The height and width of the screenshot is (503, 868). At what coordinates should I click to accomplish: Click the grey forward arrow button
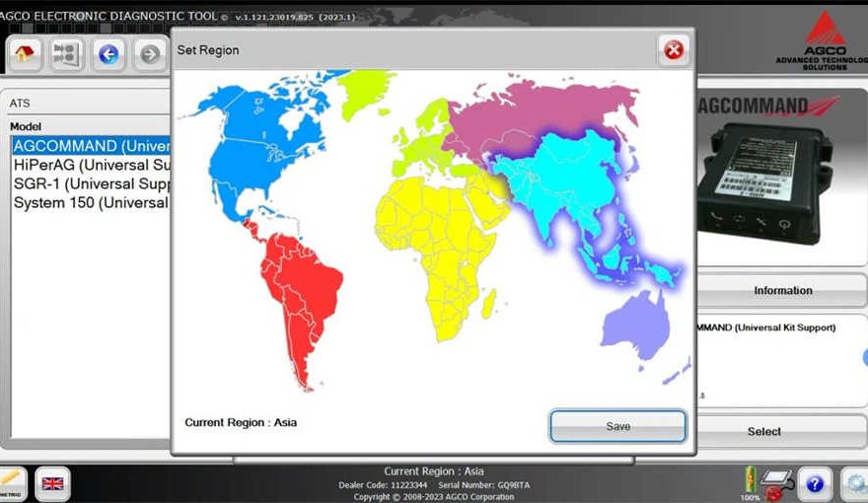(150, 54)
